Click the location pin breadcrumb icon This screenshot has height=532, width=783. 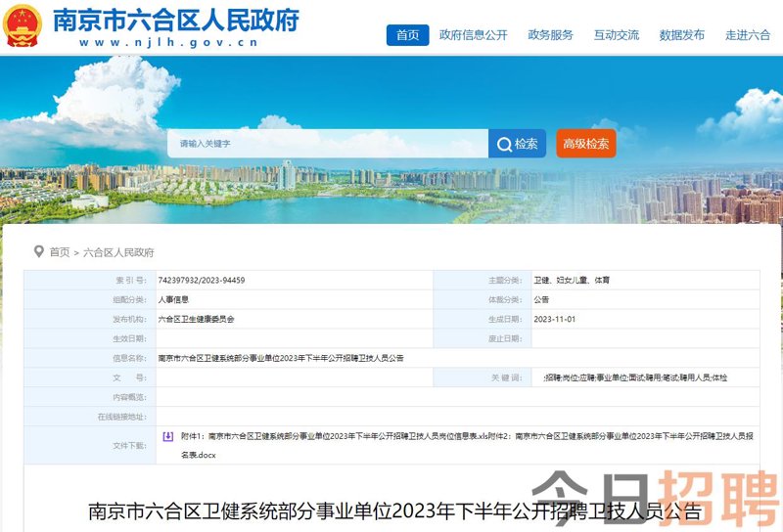pyautogui.click(x=38, y=251)
